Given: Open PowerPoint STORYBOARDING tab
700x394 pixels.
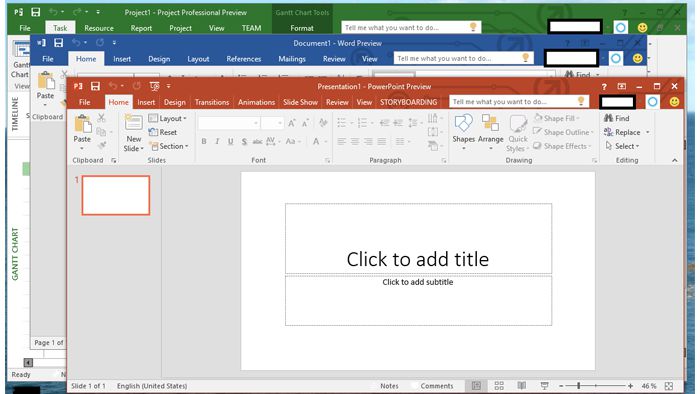Looking at the screenshot, I should pyautogui.click(x=408, y=102).
